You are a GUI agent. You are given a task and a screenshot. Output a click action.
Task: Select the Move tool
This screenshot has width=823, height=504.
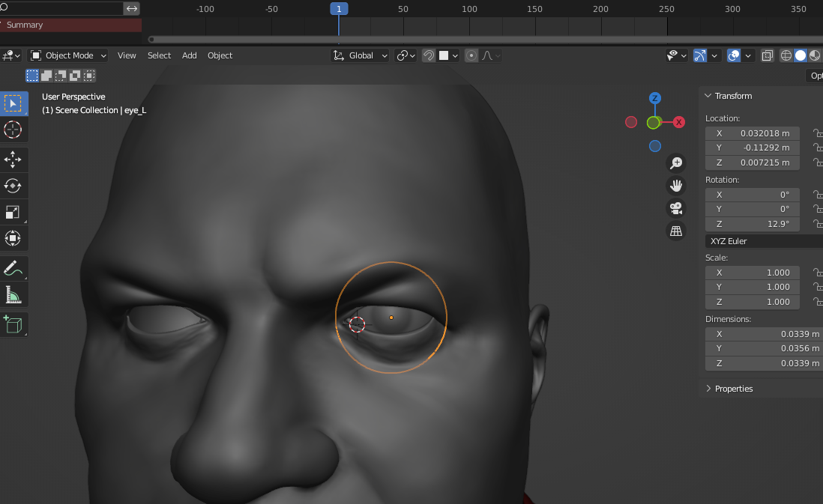point(13,160)
